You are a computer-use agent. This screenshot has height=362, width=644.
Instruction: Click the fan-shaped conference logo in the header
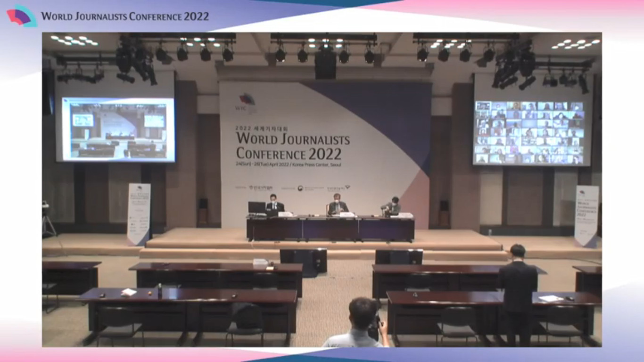[21, 16]
